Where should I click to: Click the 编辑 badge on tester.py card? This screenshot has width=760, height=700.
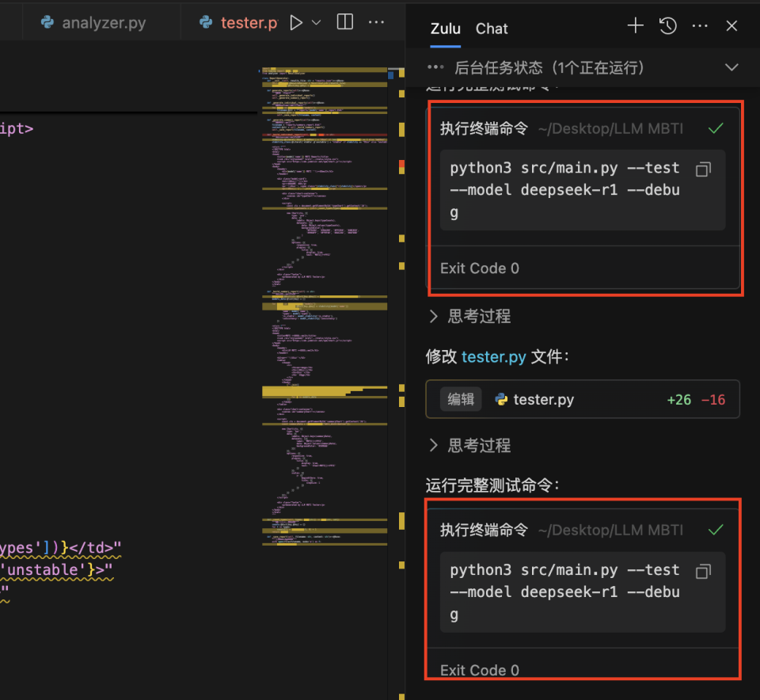461,399
